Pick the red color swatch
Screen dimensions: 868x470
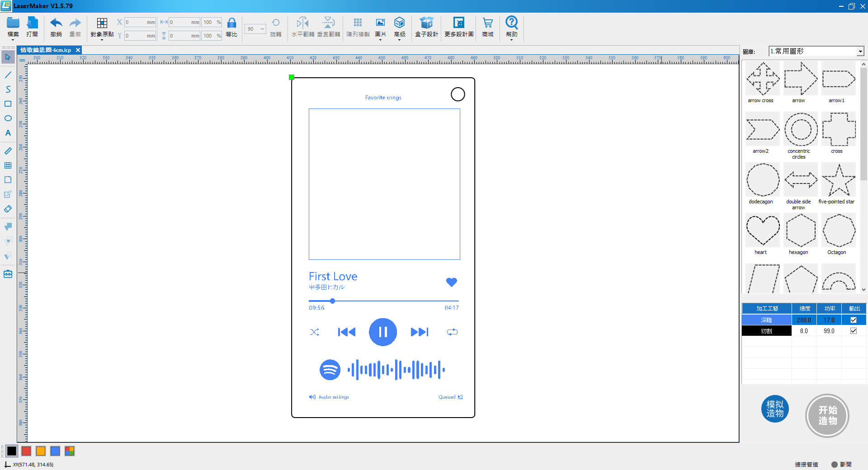coord(26,451)
